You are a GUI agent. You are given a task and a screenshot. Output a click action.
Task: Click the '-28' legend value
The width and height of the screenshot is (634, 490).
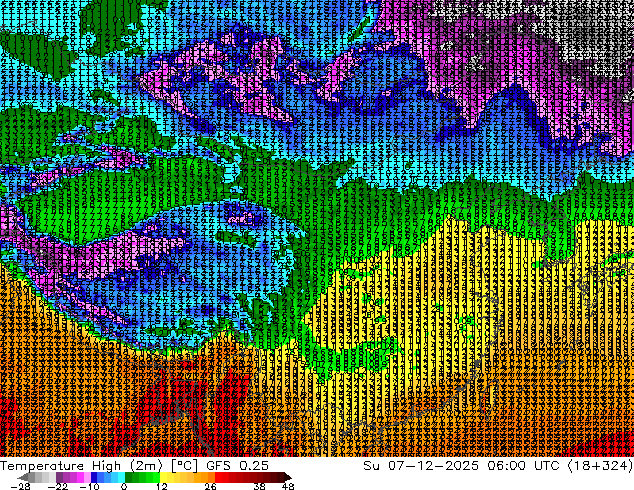coord(20,486)
